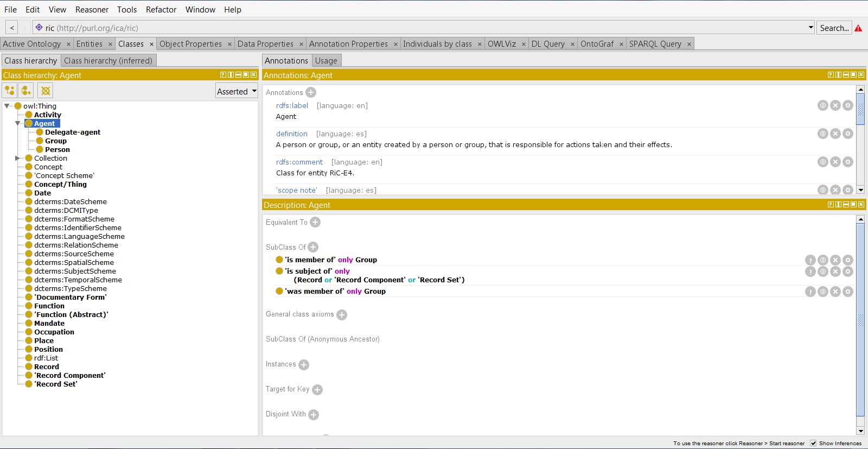The width and height of the screenshot is (868, 449).
Task: Open the Asserted hierarchy dropdown
Action: [237, 91]
